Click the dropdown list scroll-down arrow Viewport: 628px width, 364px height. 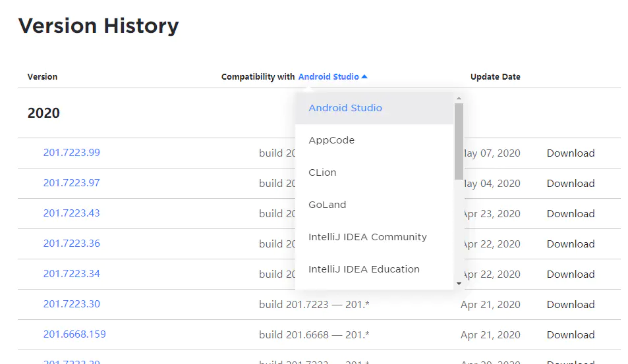(x=459, y=283)
